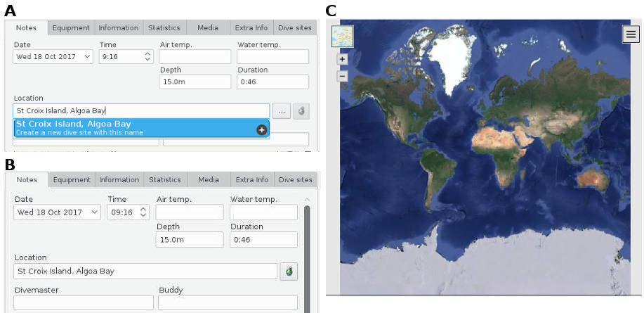Click the greyed globe icon in panel A
This screenshot has height=313, width=644.
point(301,111)
